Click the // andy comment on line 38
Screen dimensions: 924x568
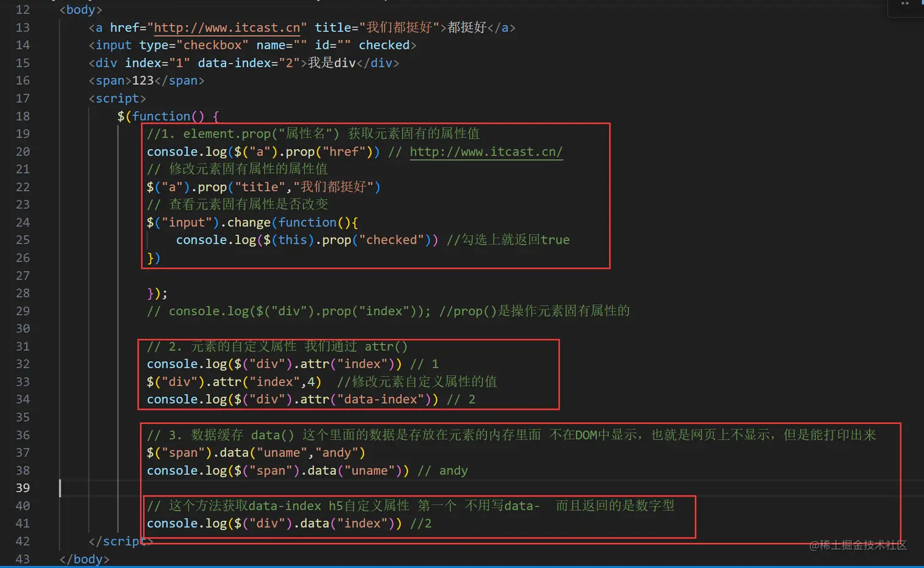443,470
